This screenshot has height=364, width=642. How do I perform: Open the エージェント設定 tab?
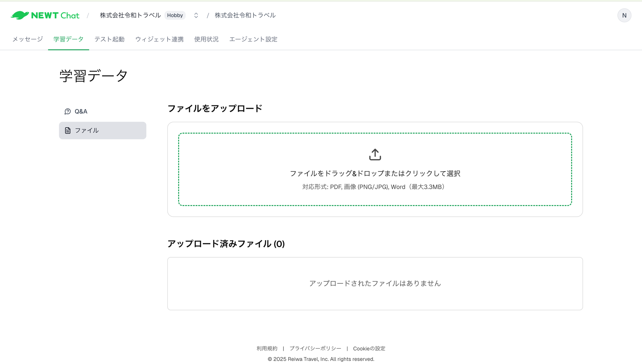(x=253, y=39)
